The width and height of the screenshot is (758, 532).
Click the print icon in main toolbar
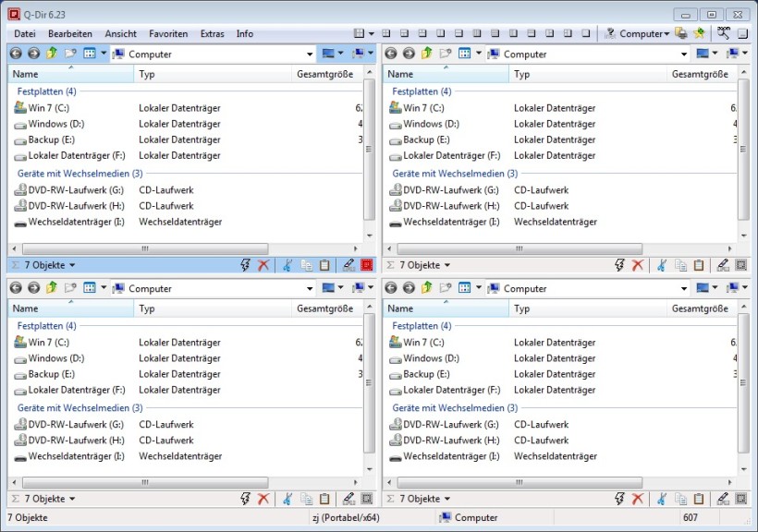[681, 33]
